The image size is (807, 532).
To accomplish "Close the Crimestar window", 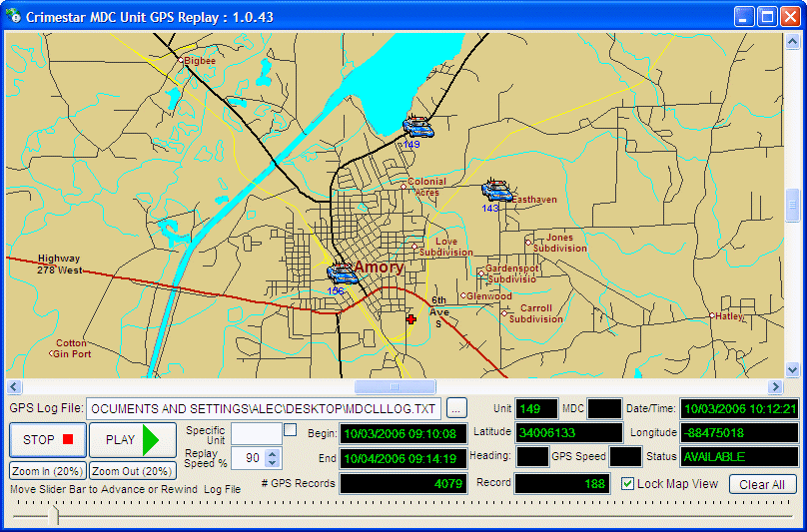I will [790, 16].
